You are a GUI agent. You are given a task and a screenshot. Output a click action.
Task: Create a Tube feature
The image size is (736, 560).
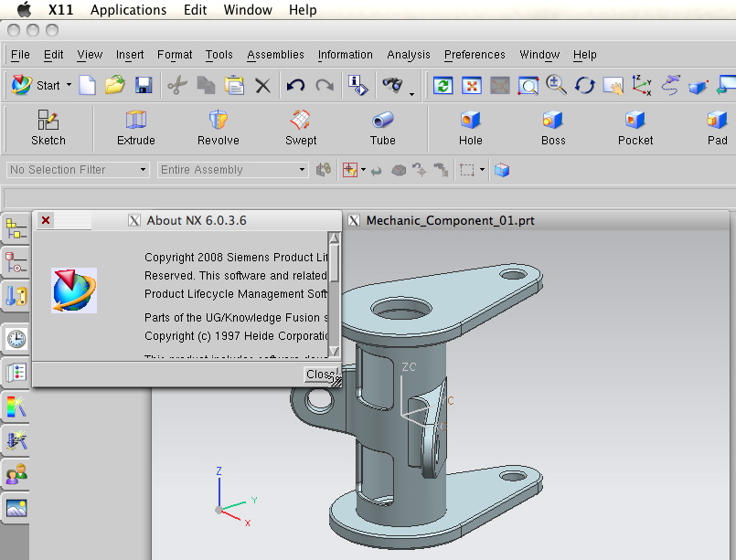pos(382,127)
